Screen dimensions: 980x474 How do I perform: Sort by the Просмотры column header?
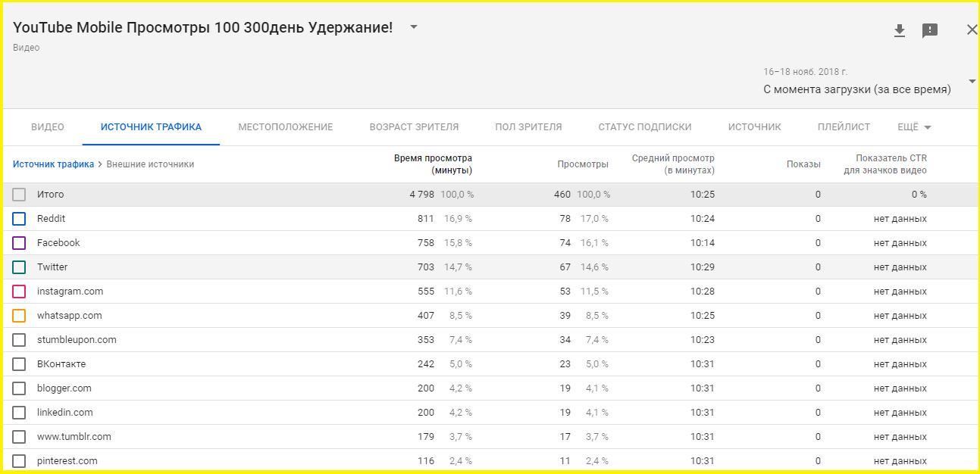[582, 164]
